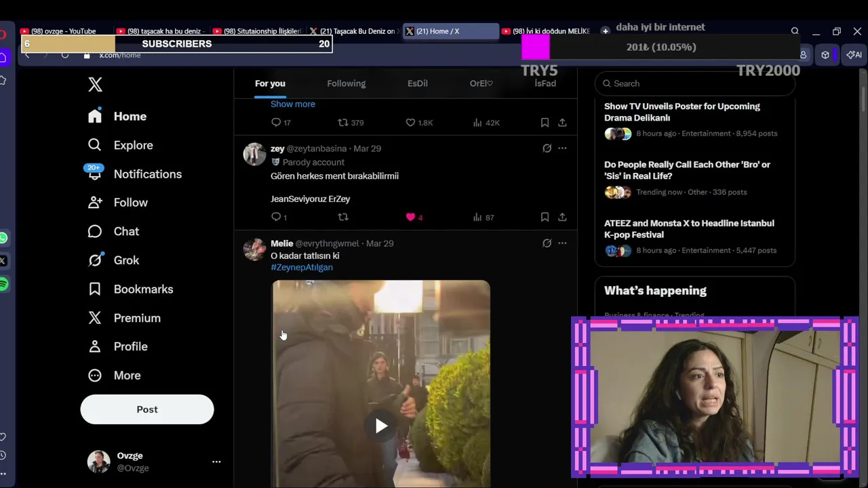Click Grok explain icon on Melie's post
868x488 pixels.
point(547,243)
